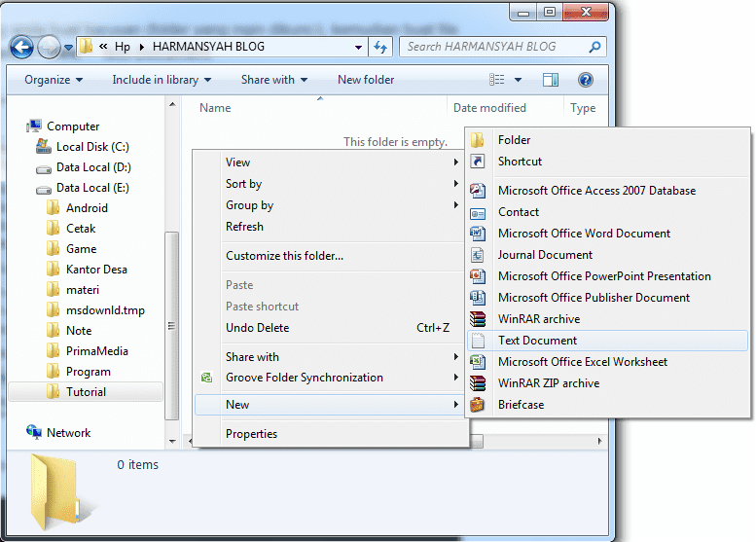756x542 pixels.
Task: Select Microsoft Office Excel Worksheet entry
Action: tap(607, 362)
